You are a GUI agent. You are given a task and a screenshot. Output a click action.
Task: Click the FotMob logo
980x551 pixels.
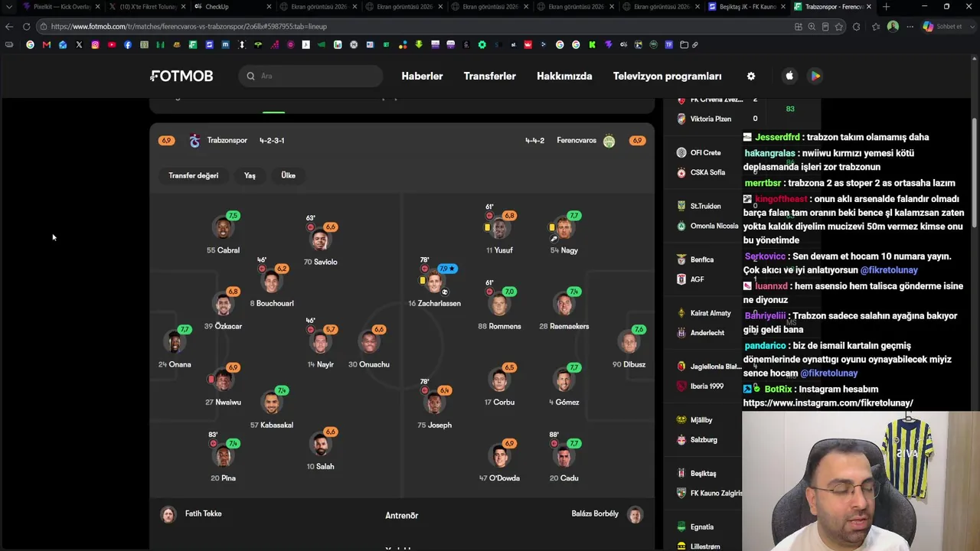(x=181, y=76)
